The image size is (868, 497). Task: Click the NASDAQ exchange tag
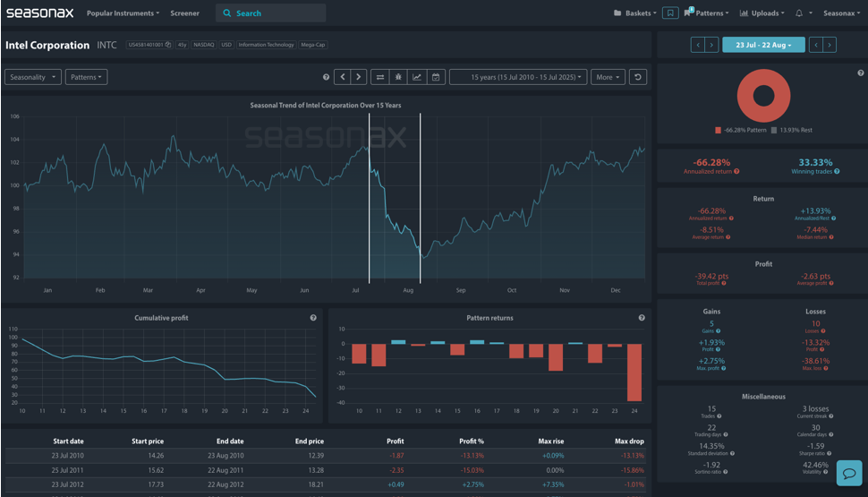(204, 45)
